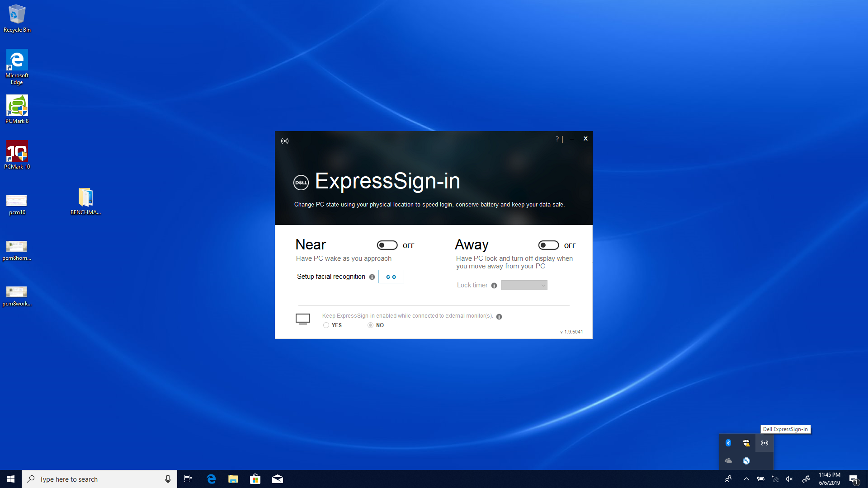The height and width of the screenshot is (488, 868).
Task: Select the Microsoft Edge desktop shortcut
Action: pyautogui.click(x=17, y=67)
